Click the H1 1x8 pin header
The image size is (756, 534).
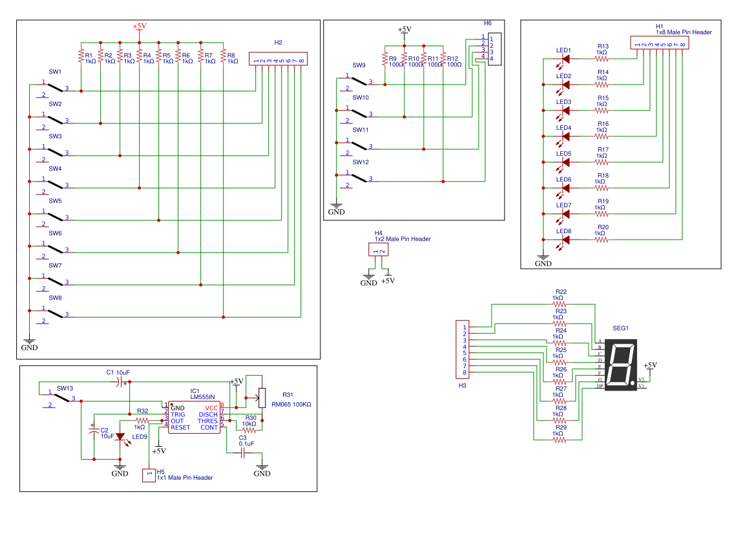(x=660, y=43)
